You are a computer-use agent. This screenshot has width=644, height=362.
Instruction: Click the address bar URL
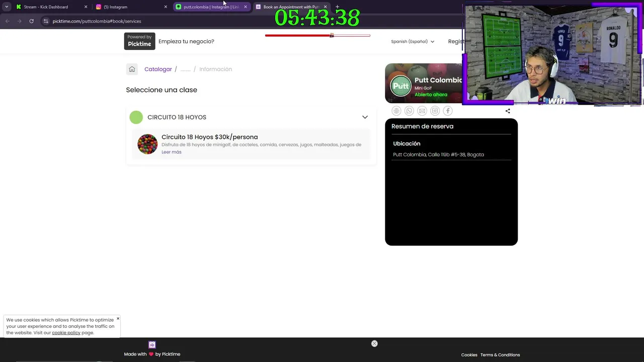pos(97,21)
